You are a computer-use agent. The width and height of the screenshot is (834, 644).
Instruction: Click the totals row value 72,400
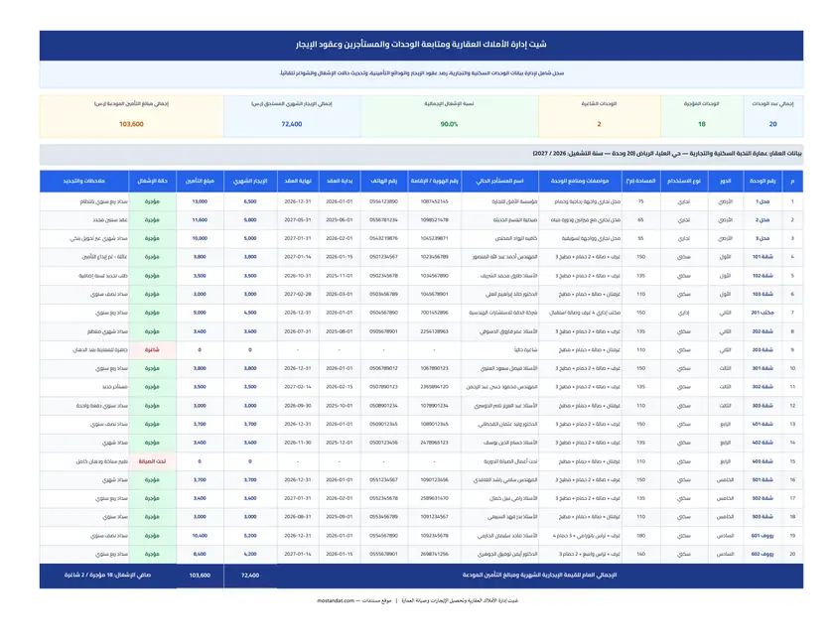[x=250, y=576]
